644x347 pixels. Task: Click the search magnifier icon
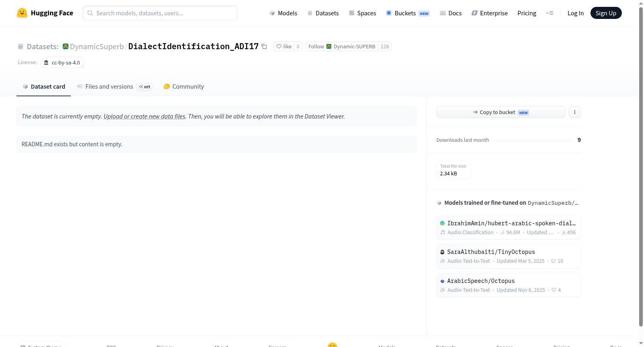click(x=90, y=13)
